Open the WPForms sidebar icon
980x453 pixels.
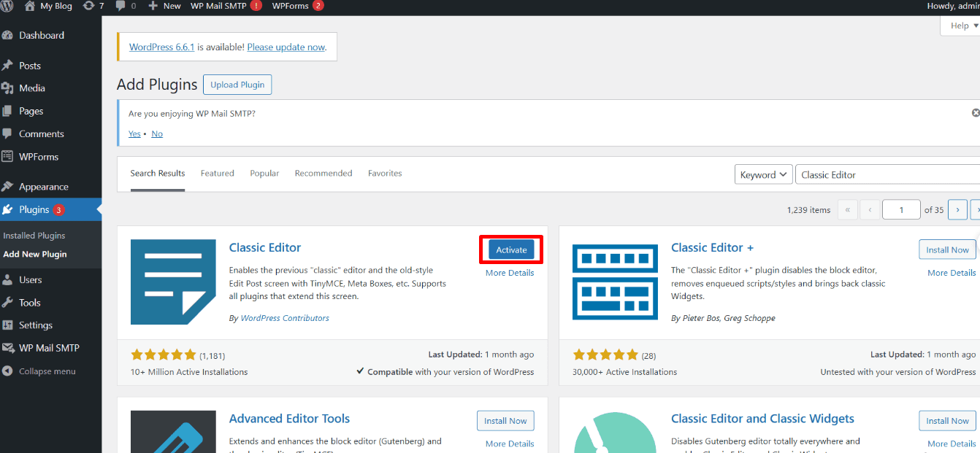click(7, 156)
